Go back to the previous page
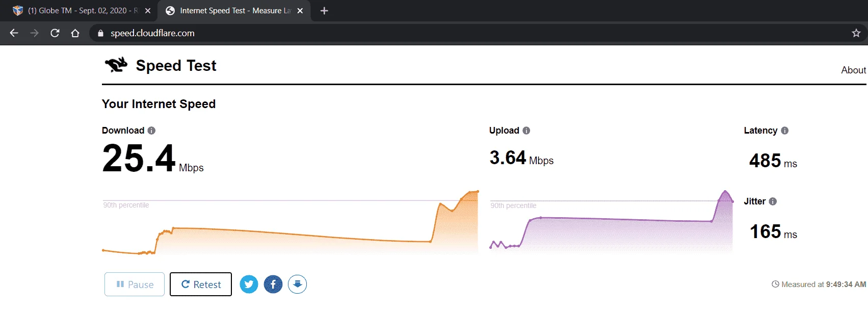This screenshot has width=868, height=311. (x=14, y=33)
